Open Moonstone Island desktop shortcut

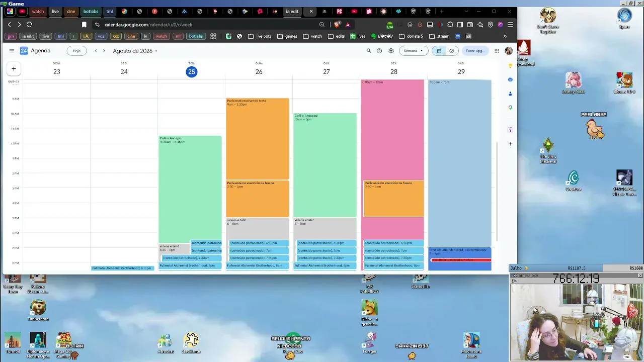coord(471,345)
